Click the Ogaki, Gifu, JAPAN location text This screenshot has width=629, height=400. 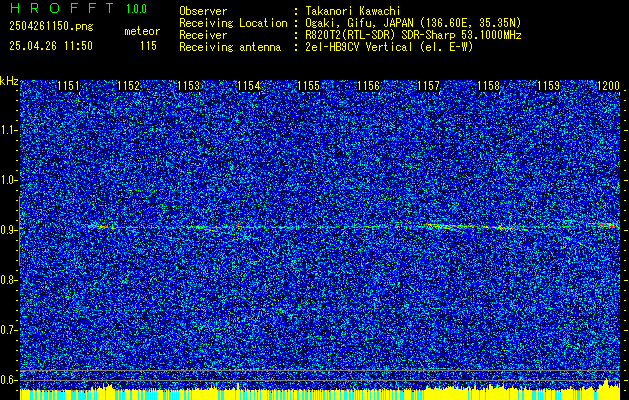click(413, 23)
